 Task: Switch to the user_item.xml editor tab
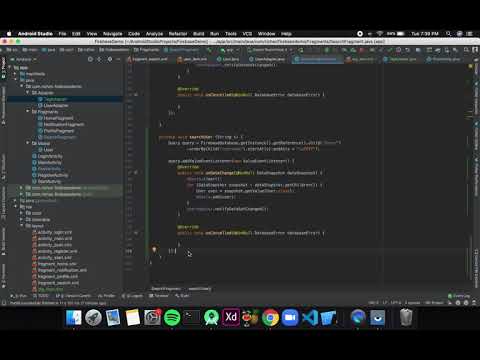click(x=192, y=59)
